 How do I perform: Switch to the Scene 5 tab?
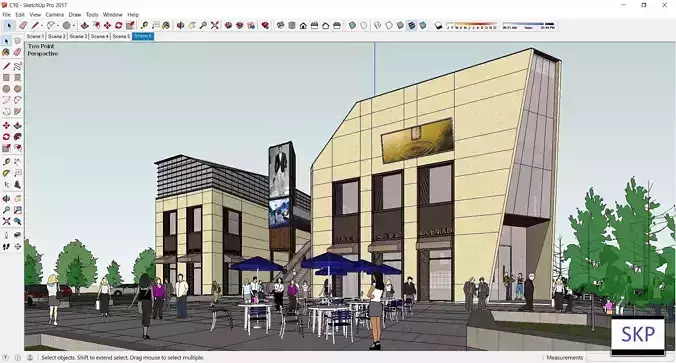click(121, 36)
